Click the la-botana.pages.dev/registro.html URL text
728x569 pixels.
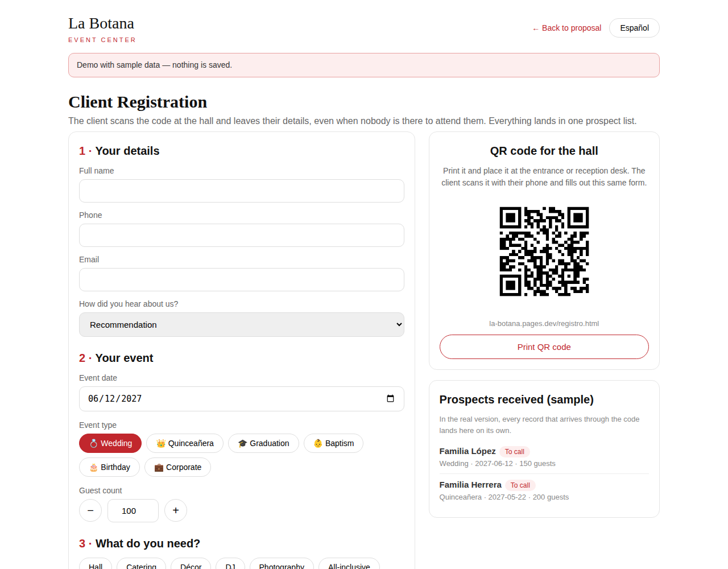coord(544,323)
